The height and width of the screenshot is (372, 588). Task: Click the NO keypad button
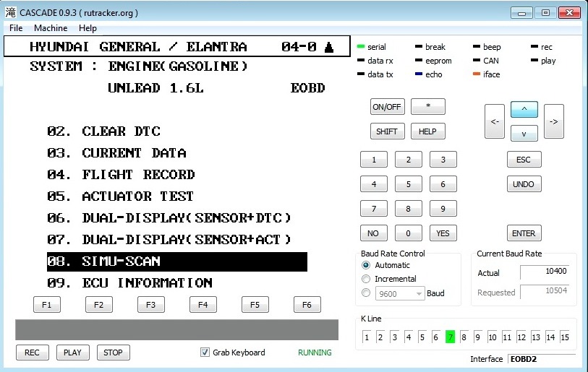(x=374, y=233)
